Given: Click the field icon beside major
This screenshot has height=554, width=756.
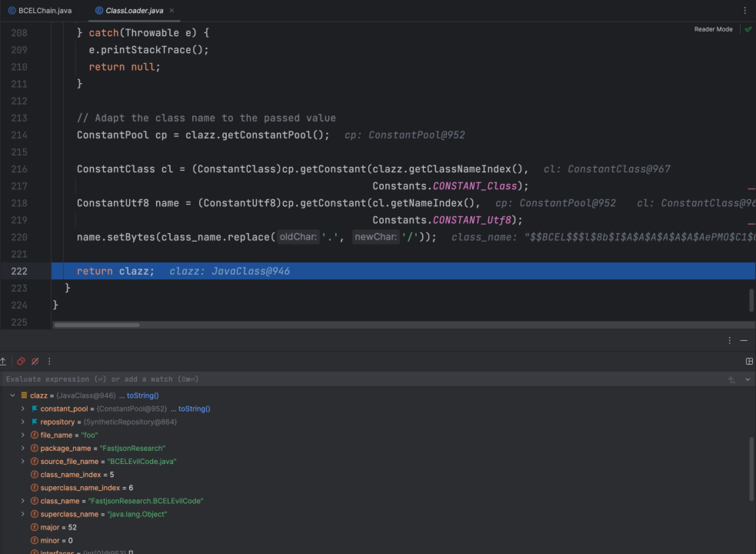Looking at the screenshot, I should 34,527.
